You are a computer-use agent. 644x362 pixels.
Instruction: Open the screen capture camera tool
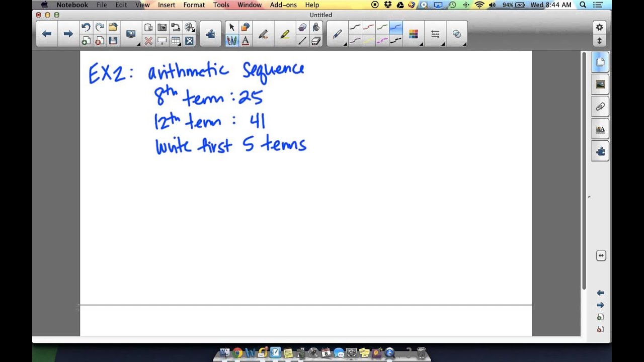pyautogui.click(x=162, y=27)
